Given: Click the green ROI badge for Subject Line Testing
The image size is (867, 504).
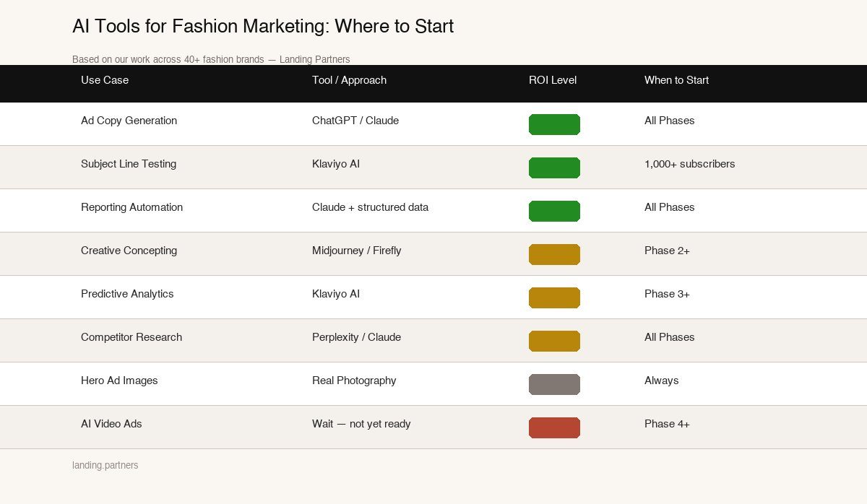Looking at the screenshot, I should coord(554,168).
